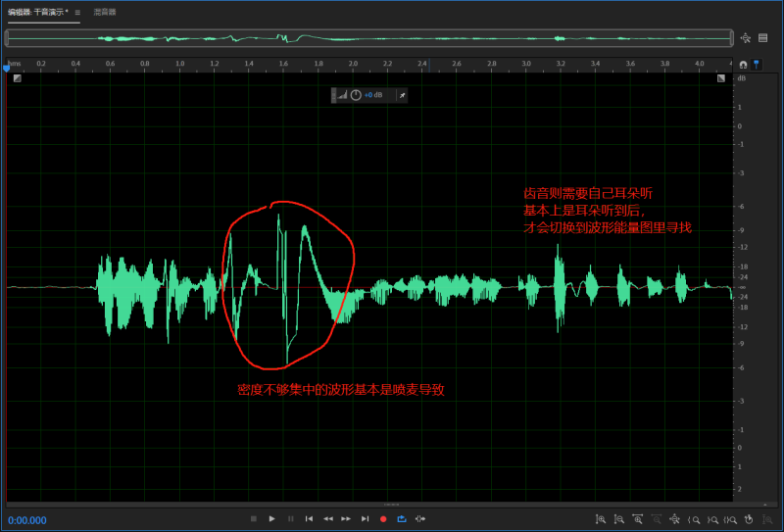Move playhead to previous marker

coord(309,518)
